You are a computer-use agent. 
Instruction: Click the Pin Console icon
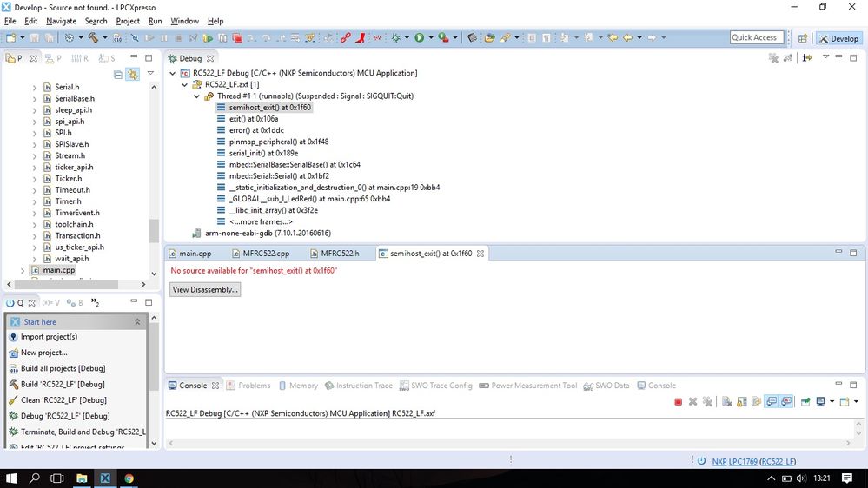click(x=805, y=402)
